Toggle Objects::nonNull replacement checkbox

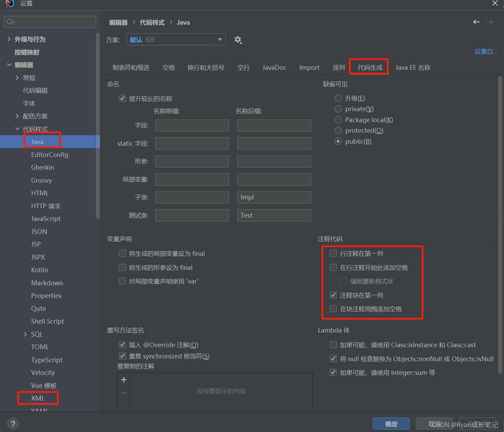pos(333,359)
